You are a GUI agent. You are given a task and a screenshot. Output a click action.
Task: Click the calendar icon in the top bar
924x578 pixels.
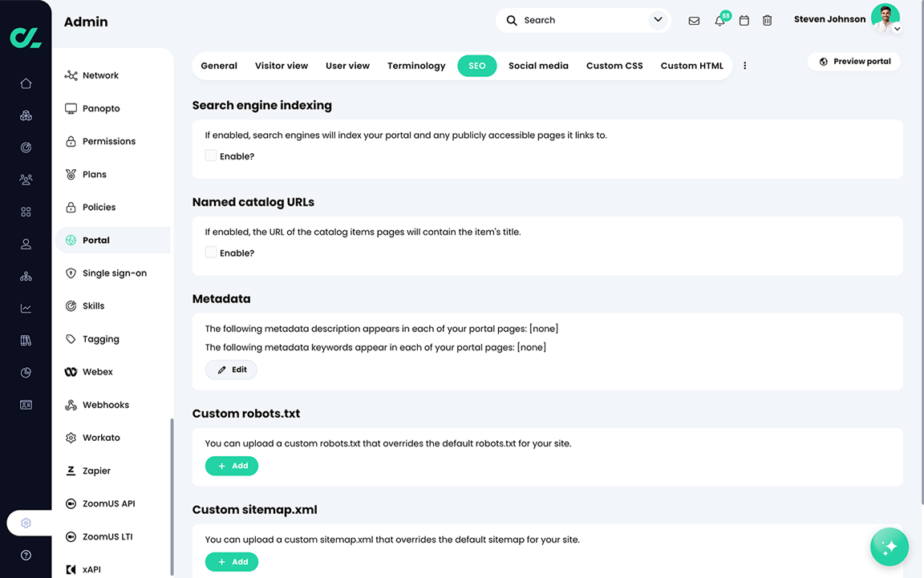(x=744, y=20)
